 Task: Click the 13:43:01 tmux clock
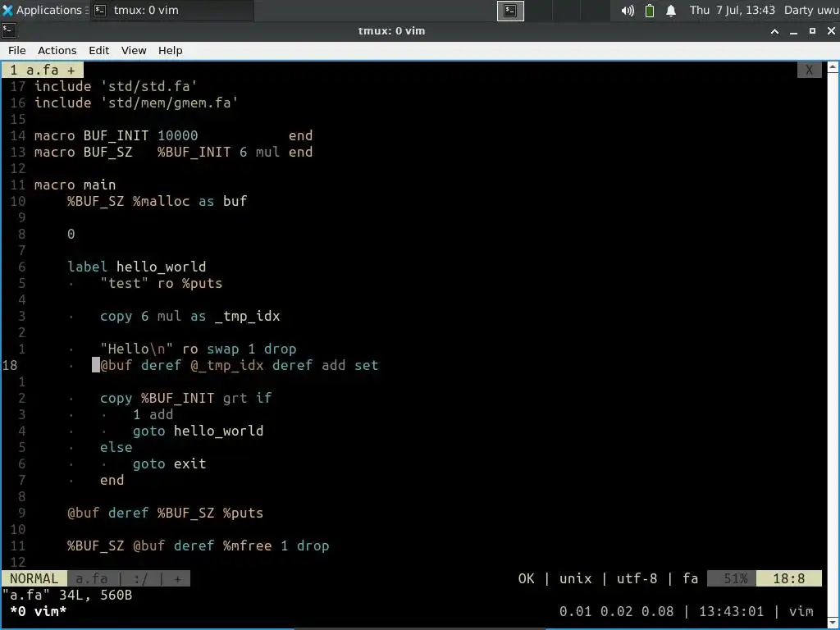coord(731,611)
